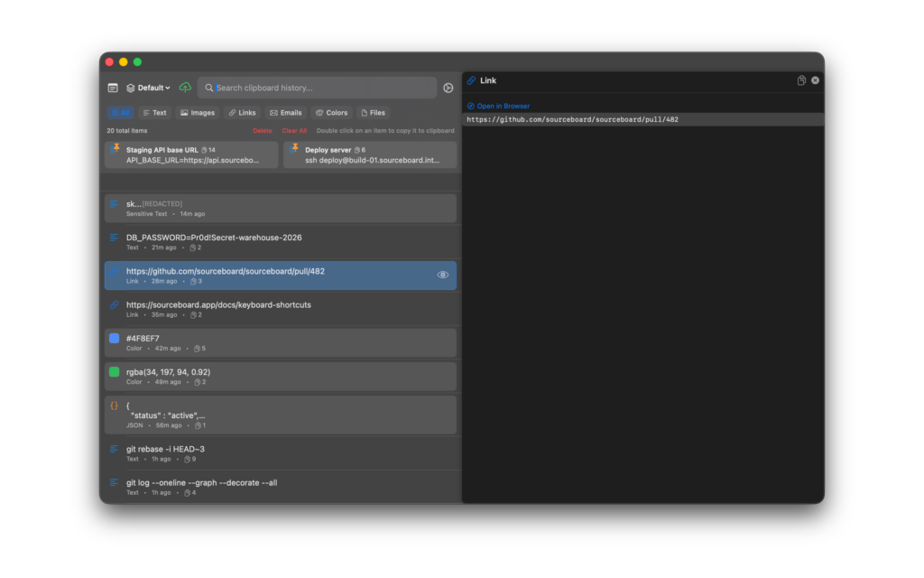924x578 pixels.
Task: Select the DB_PASSWORD text item
Action: (x=281, y=242)
